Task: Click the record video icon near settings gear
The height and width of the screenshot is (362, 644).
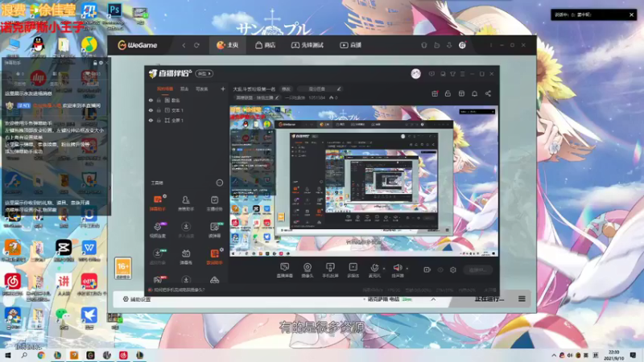Action: coord(427,269)
